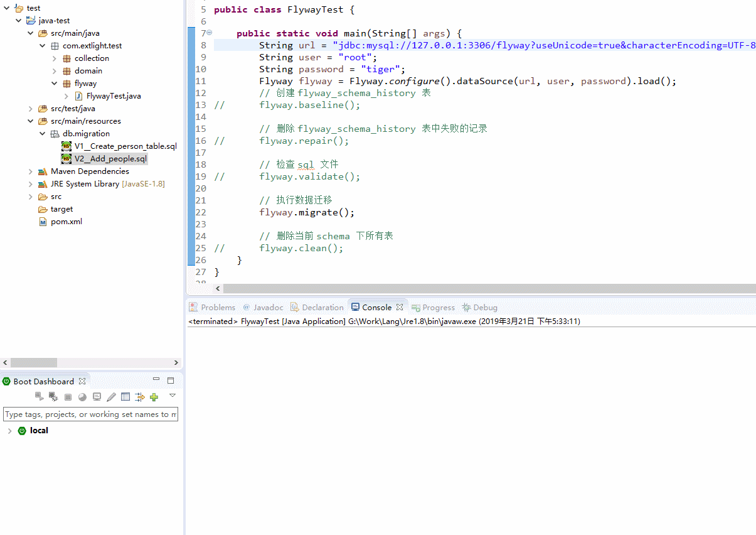Click the code editor horizontal scrollbar
Screen dimensions: 756x535
(489, 288)
